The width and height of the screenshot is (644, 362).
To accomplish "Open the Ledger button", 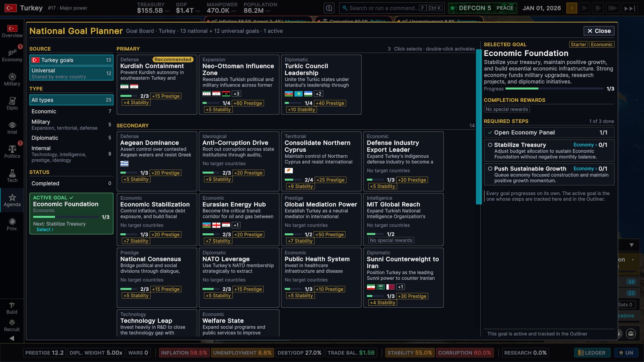I will (x=591, y=353).
